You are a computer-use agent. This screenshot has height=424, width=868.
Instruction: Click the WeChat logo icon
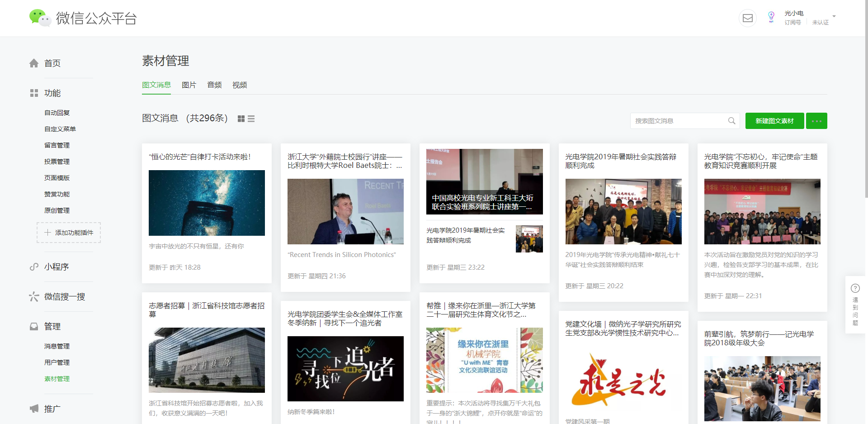tap(40, 18)
